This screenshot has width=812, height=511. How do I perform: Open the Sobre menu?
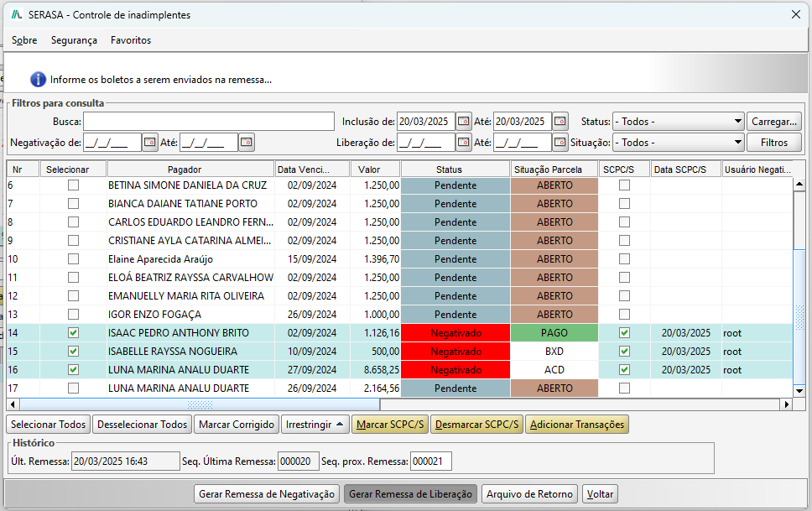point(24,40)
